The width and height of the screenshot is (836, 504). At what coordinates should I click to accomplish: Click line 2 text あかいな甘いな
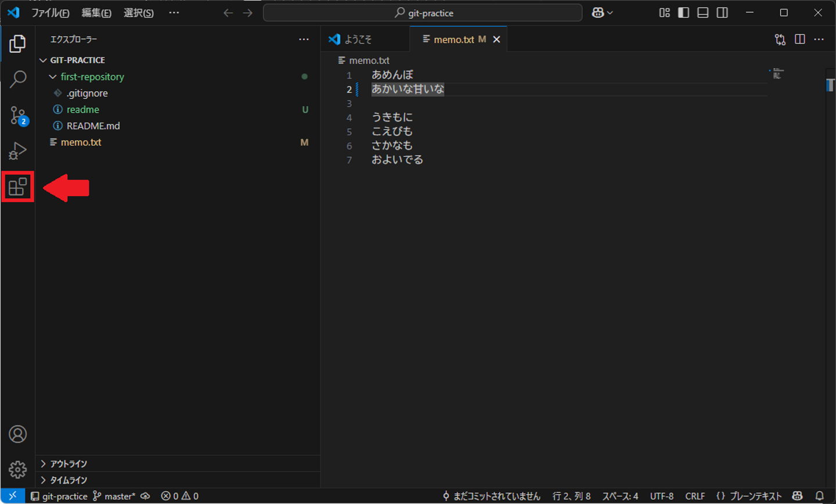408,89
